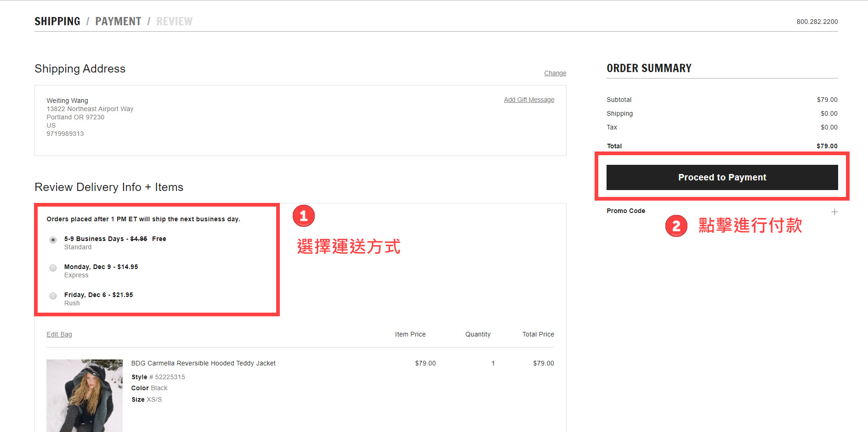
Task: Switch to the PAYMENT checkout step
Action: pos(118,22)
